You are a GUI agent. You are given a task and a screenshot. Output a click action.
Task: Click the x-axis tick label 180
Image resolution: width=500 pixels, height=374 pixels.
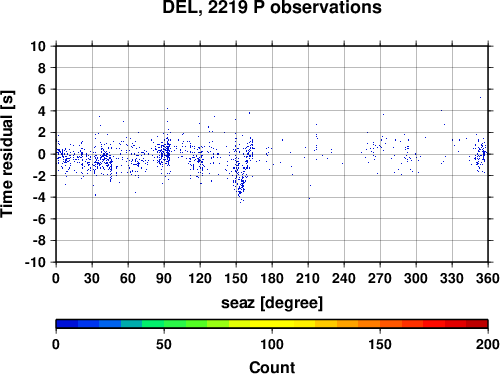click(x=272, y=278)
